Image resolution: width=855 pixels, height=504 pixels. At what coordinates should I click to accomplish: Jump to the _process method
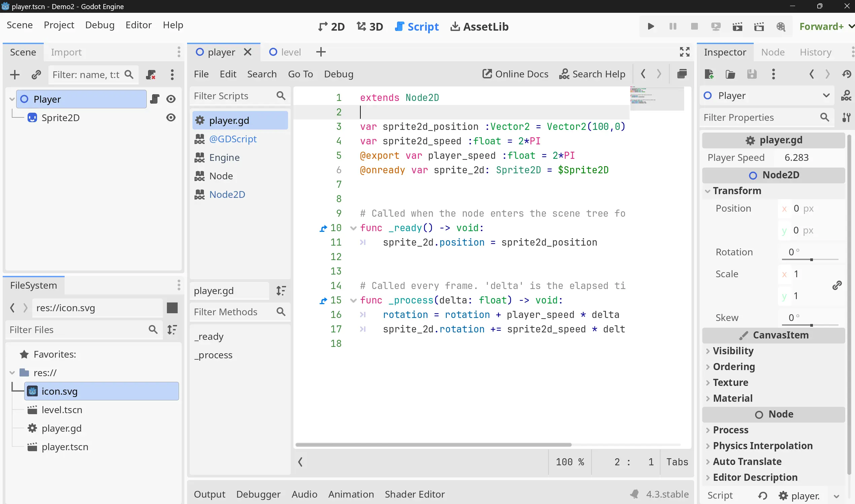pos(213,355)
